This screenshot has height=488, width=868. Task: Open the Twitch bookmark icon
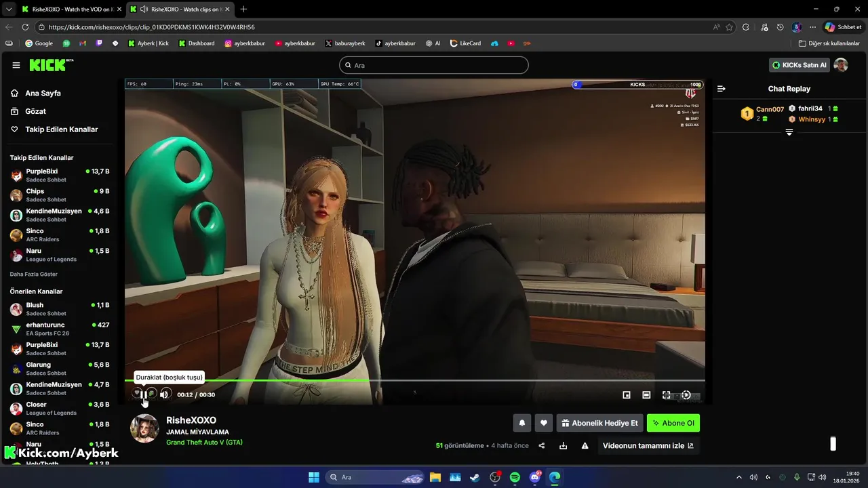[99, 43]
